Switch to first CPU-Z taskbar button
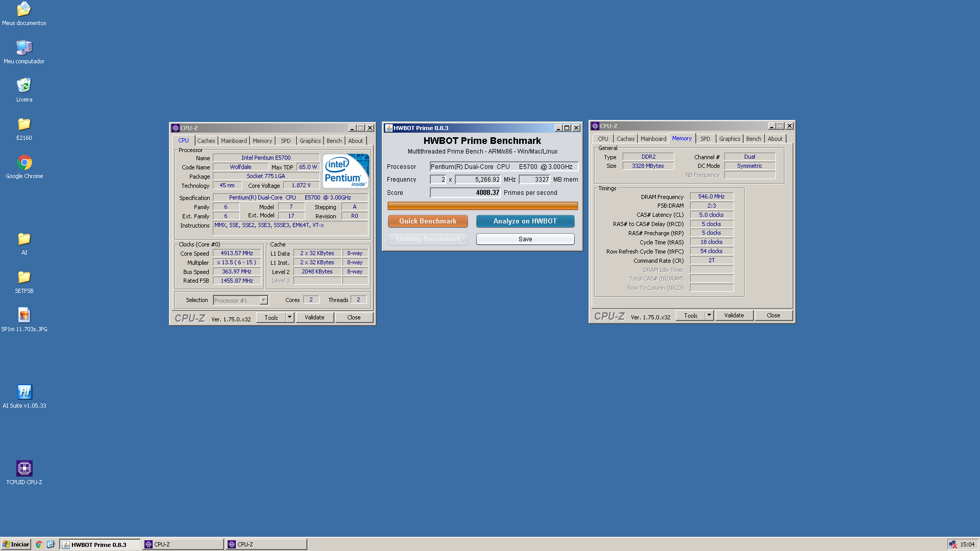Screen dimensions: 980x551 click(183, 544)
